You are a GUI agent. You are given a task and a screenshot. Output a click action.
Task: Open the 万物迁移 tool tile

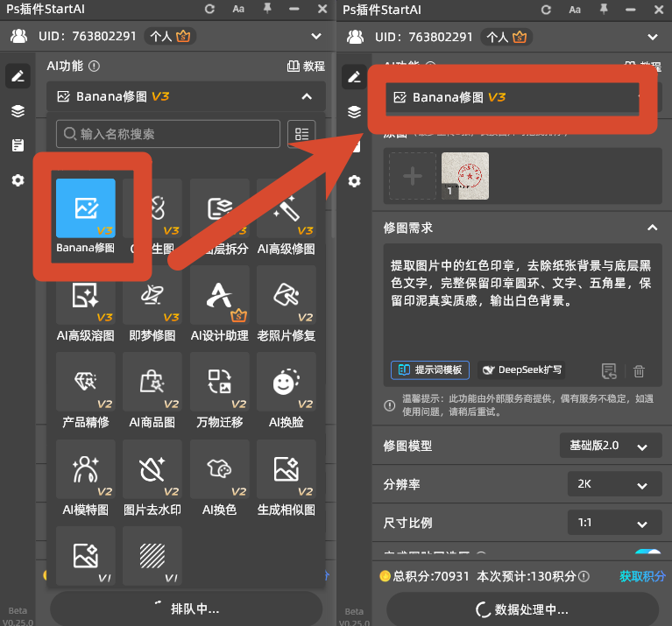coord(219,382)
